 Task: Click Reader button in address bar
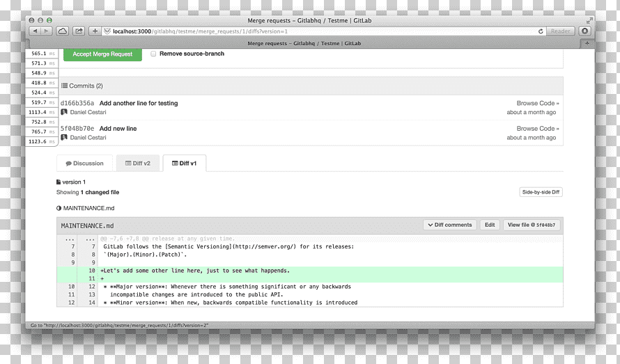[560, 31]
